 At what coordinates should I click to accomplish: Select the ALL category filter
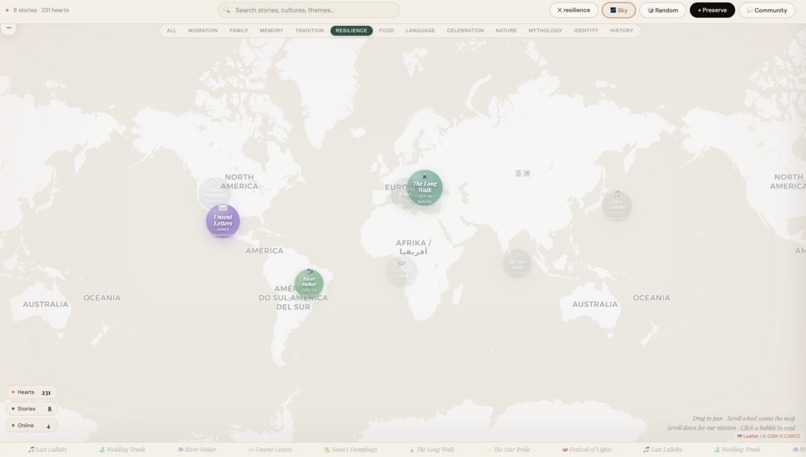coord(171,30)
